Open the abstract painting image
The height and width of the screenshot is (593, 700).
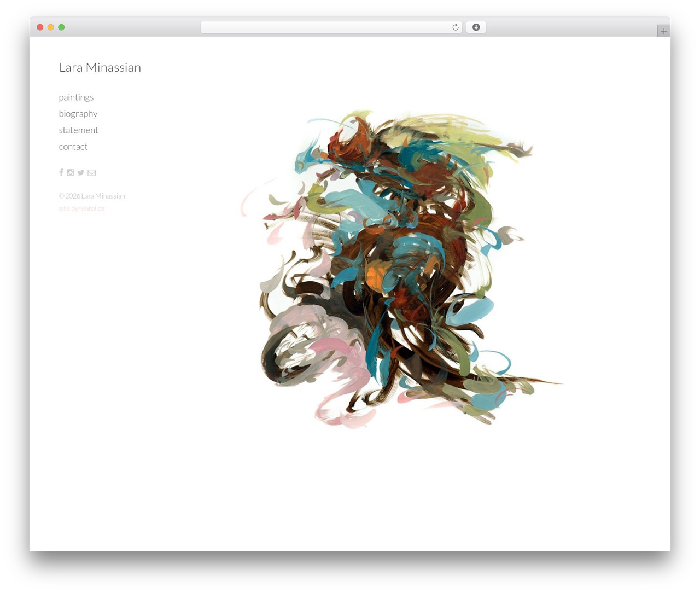402,269
